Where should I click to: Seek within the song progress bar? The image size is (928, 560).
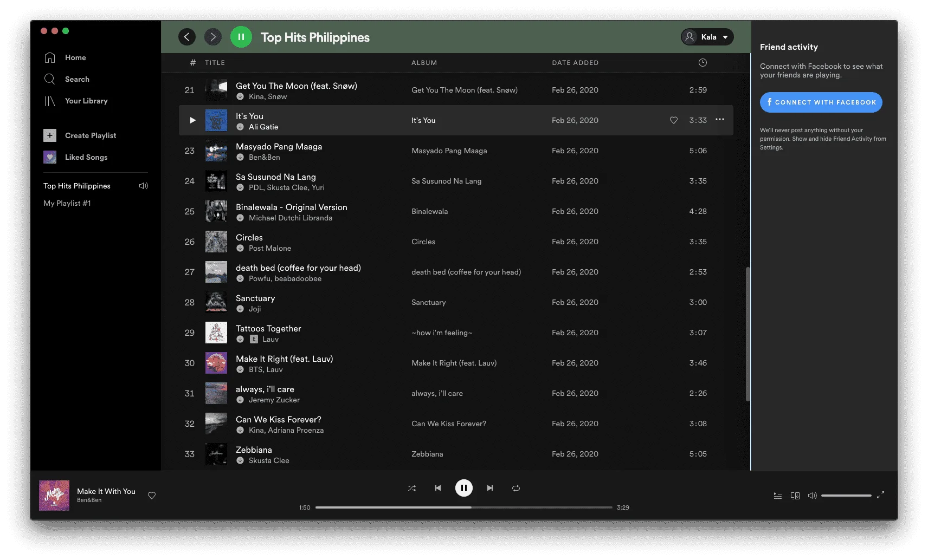(464, 507)
